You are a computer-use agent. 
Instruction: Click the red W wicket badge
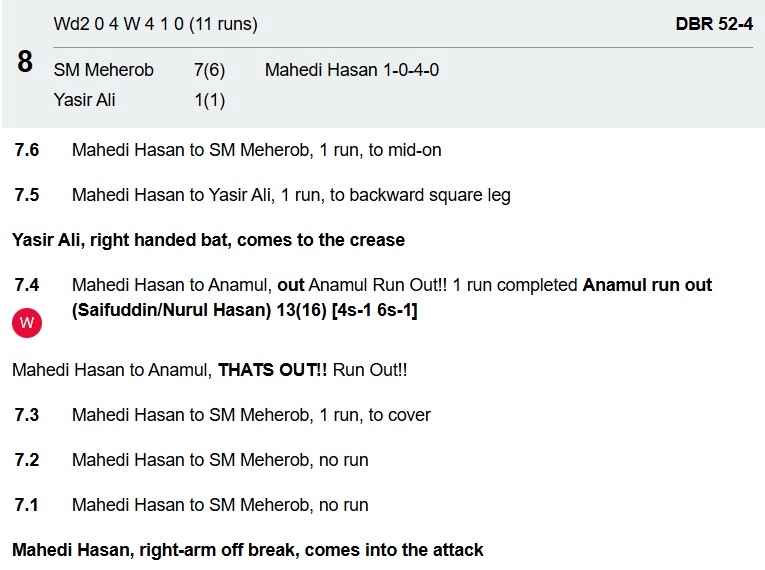[27, 322]
